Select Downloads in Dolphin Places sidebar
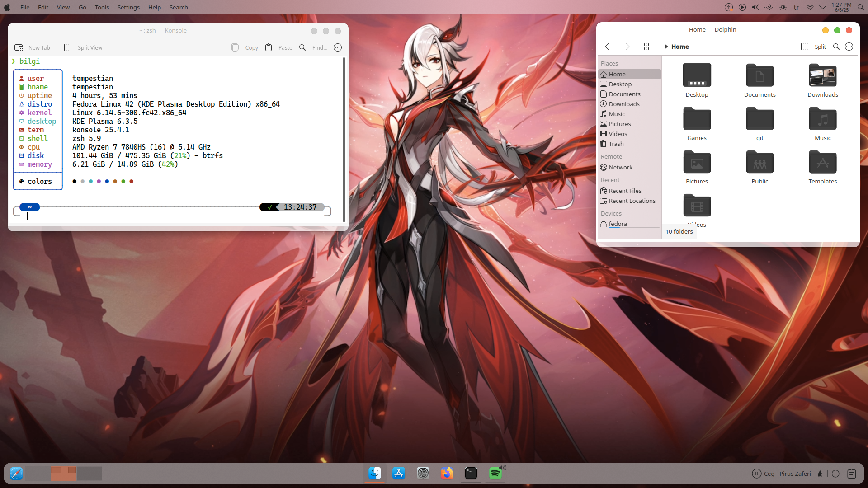 point(624,104)
